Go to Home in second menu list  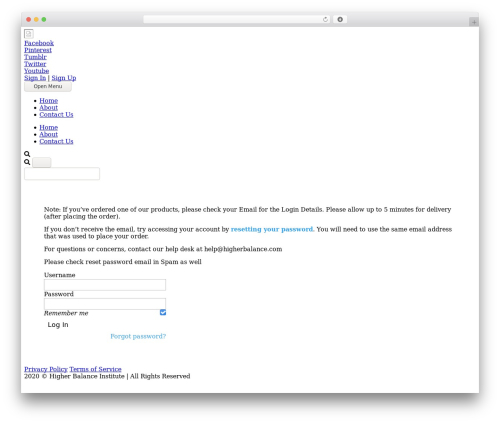point(48,128)
